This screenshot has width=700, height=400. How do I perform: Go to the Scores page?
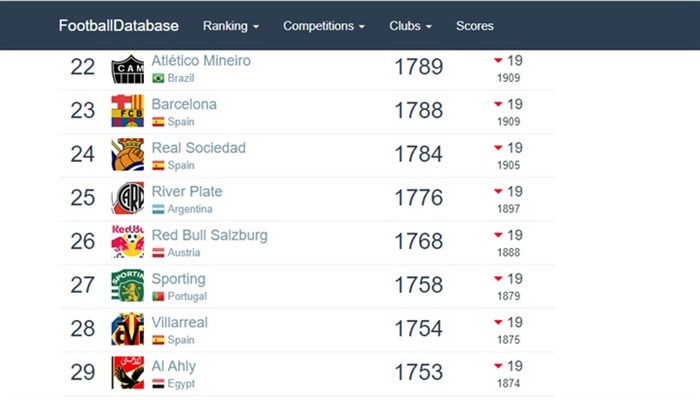pos(475,26)
